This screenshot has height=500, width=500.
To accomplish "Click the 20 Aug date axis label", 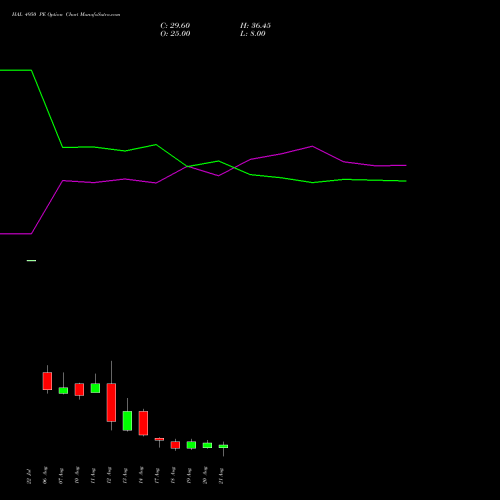I will pyautogui.click(x=205, y=476).
